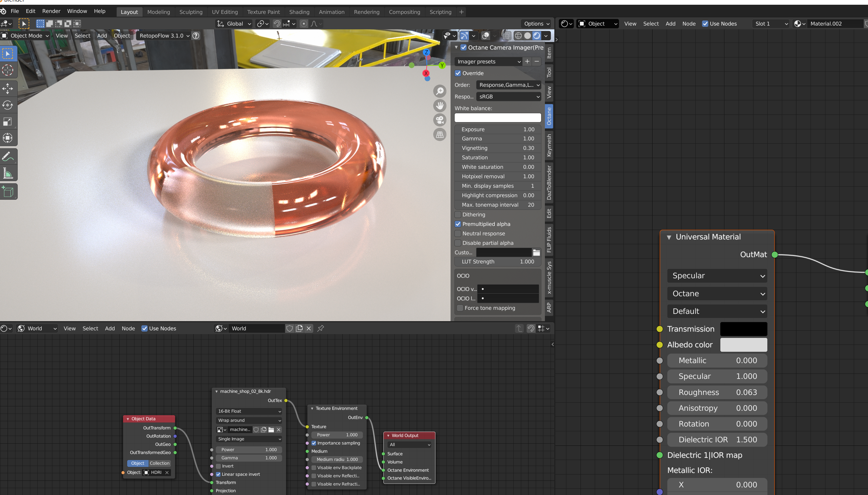Open custom LUT folder browser
Viewport: 868px width, 495px height.
click(536, 252)
